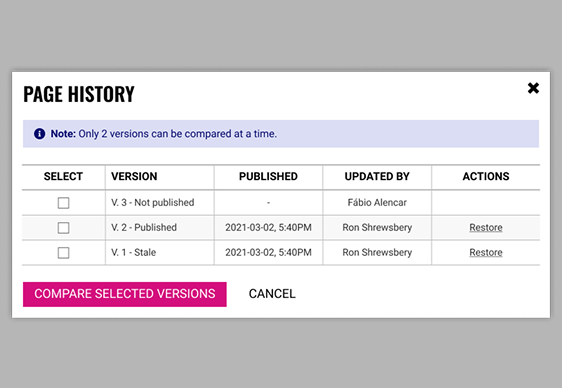
Task: Click 'Ron Shrewsbery' in the V. 2 row
Action: [x=377, y=227]
